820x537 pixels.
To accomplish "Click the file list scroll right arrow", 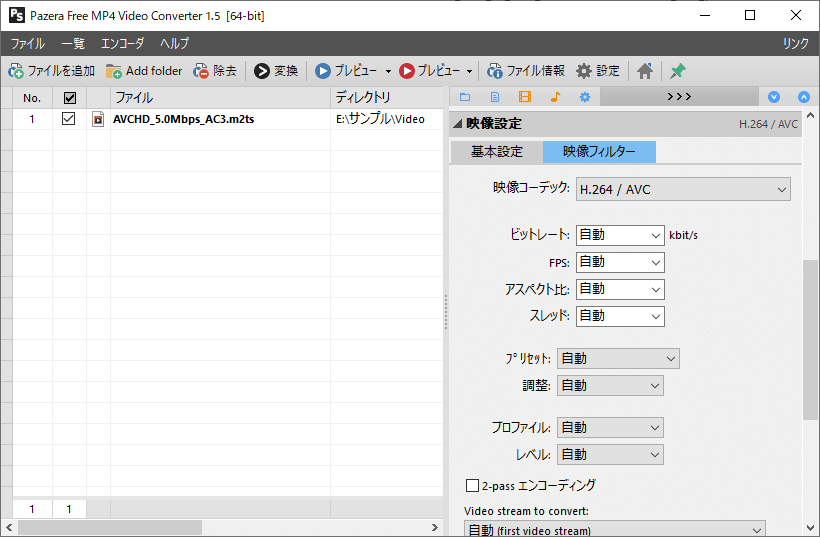I will click(x=435, y=528).
